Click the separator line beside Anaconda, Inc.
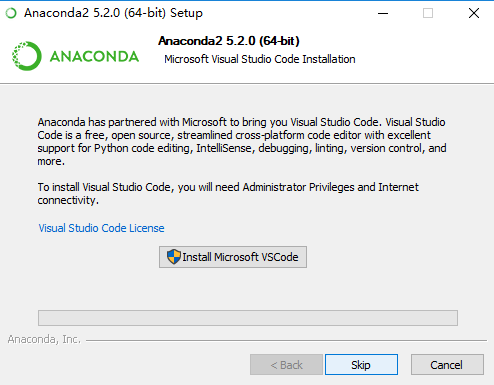 click(286, 340)
